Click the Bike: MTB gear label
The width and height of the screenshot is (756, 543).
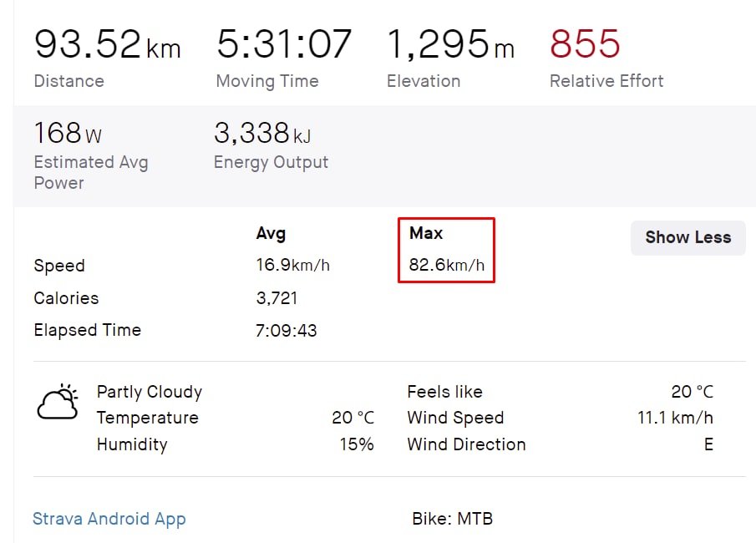coord(452,520)
